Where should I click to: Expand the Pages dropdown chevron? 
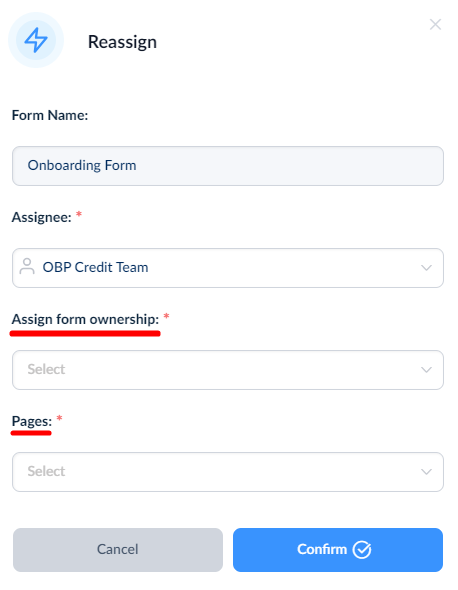426,472
